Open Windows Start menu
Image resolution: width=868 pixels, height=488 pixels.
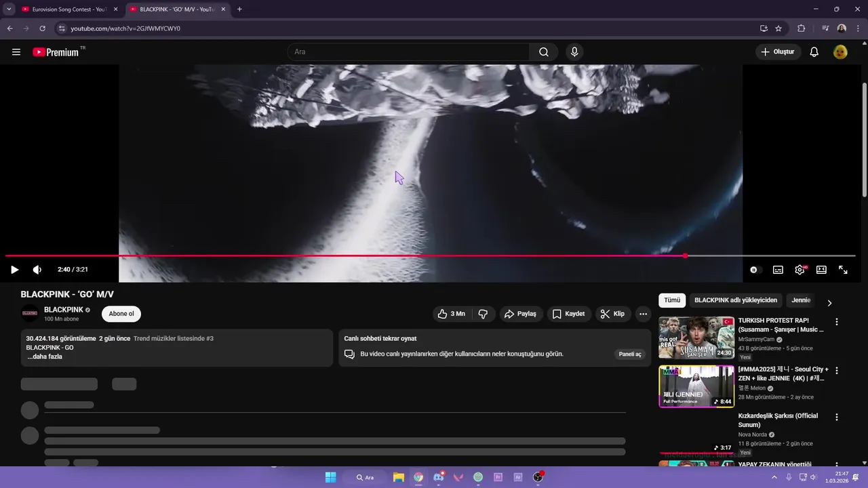click(330, 477)
